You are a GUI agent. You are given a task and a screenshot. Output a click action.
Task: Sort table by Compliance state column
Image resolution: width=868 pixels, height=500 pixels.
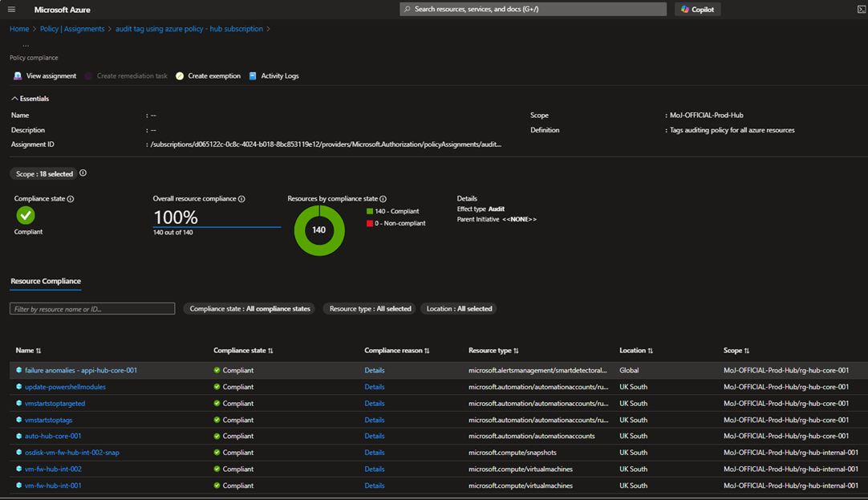[x=243, y=351]
